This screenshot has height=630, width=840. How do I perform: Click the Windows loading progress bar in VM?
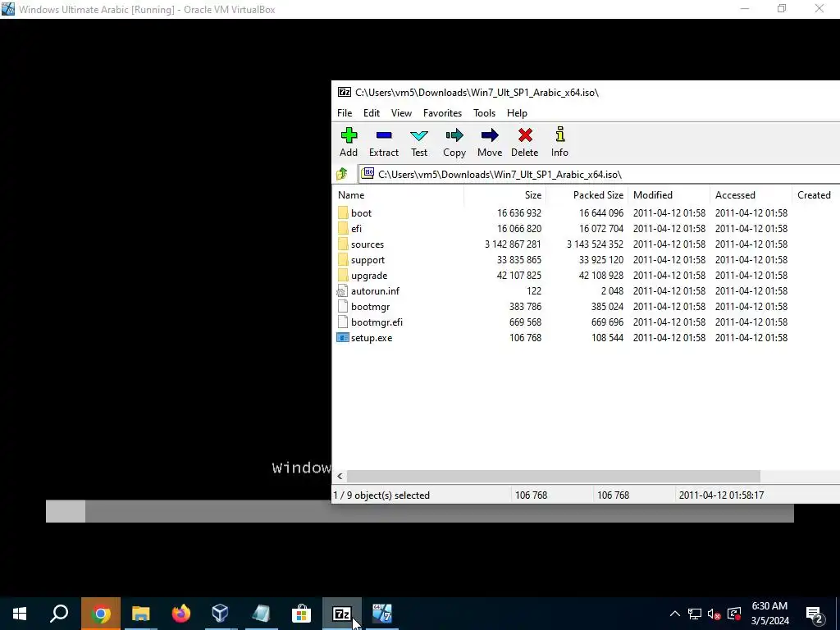point(419,511)
